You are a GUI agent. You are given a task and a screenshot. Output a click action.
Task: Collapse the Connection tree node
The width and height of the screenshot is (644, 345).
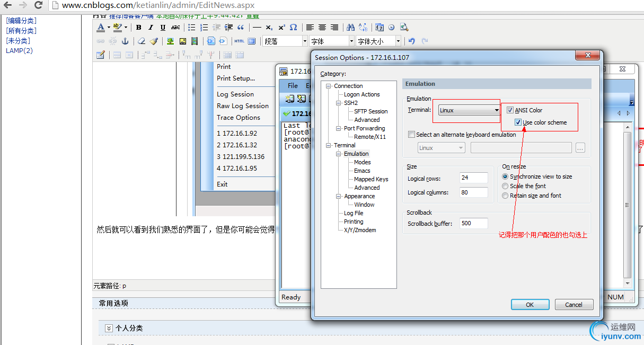tap(329, 86)
